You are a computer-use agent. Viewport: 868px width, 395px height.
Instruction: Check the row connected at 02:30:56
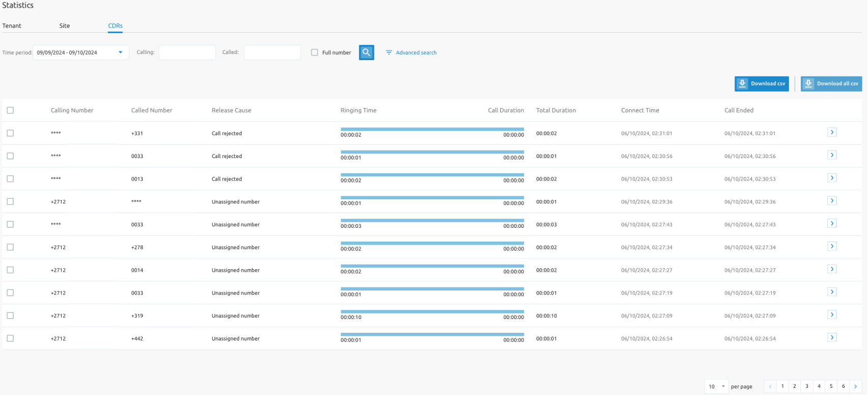pos(10,156)
